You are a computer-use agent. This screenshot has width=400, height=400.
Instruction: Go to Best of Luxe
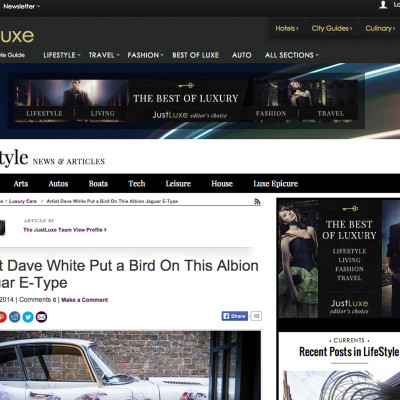pyautogui.click(x=196, y=55)
